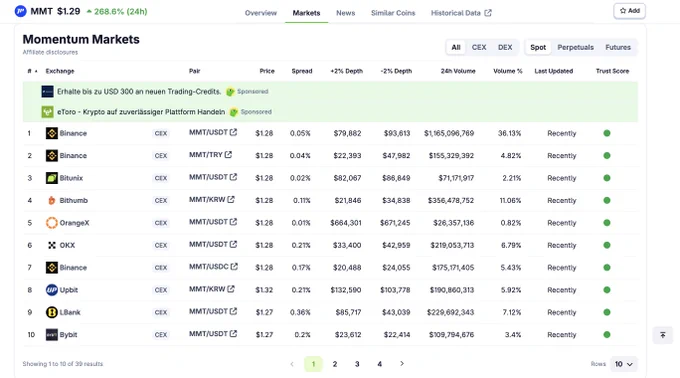Screen dimensions: 680x378
Task: Click the Binance logo in the MMT/USDT row
Action: (52, 133)
